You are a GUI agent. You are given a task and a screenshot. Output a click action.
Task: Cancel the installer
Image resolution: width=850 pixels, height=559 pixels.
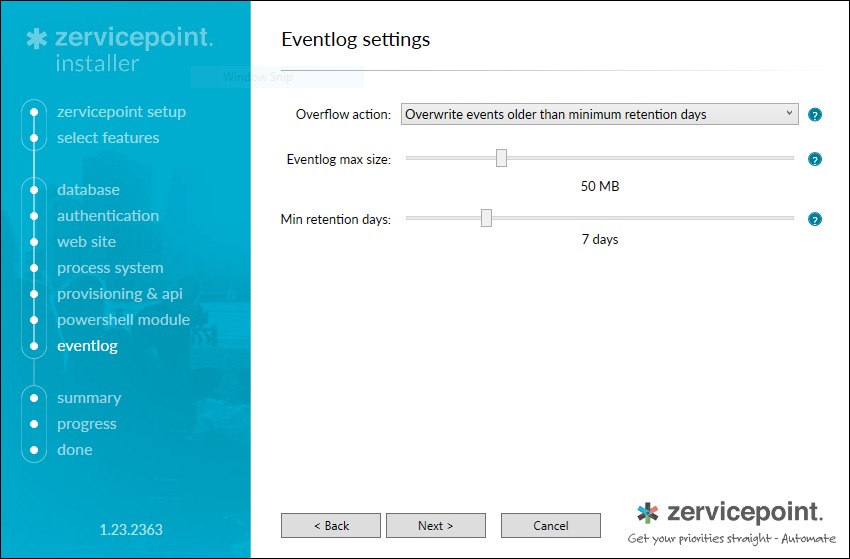(x=551, y=525)
